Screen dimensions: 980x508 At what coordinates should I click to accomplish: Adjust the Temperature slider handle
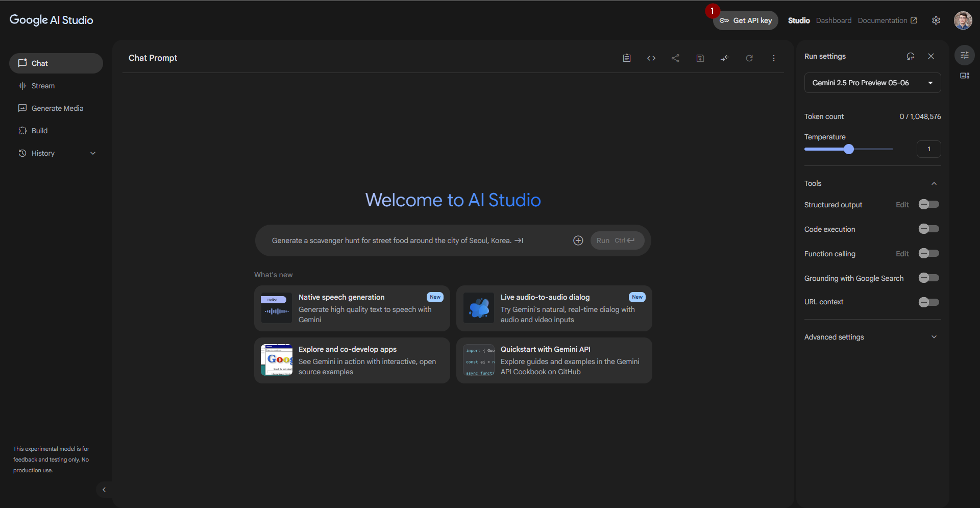848,149
